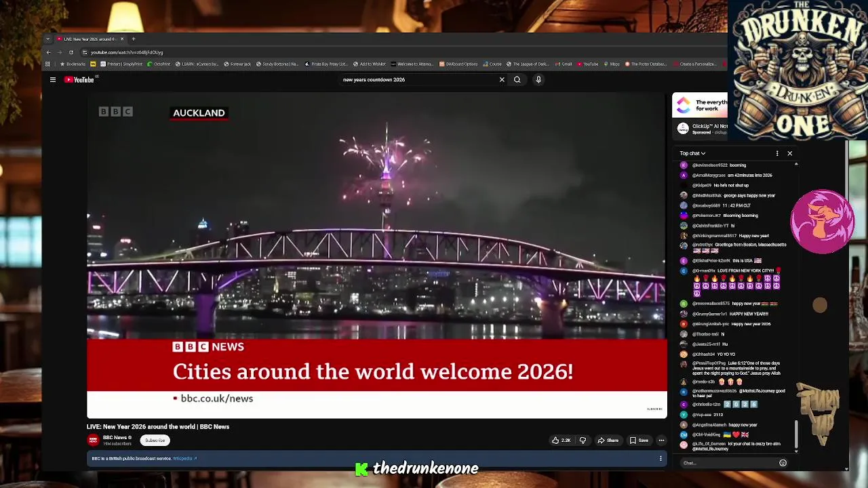This screenshot has height=488, width=868.
Task: Reload the current browser page
Action: 71,52
